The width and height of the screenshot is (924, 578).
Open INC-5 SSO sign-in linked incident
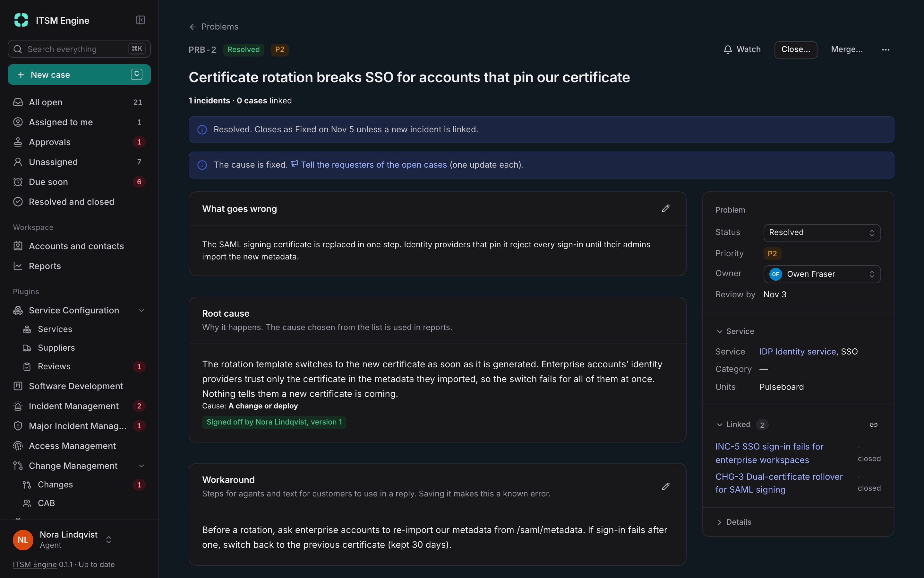tap(769, 453)
